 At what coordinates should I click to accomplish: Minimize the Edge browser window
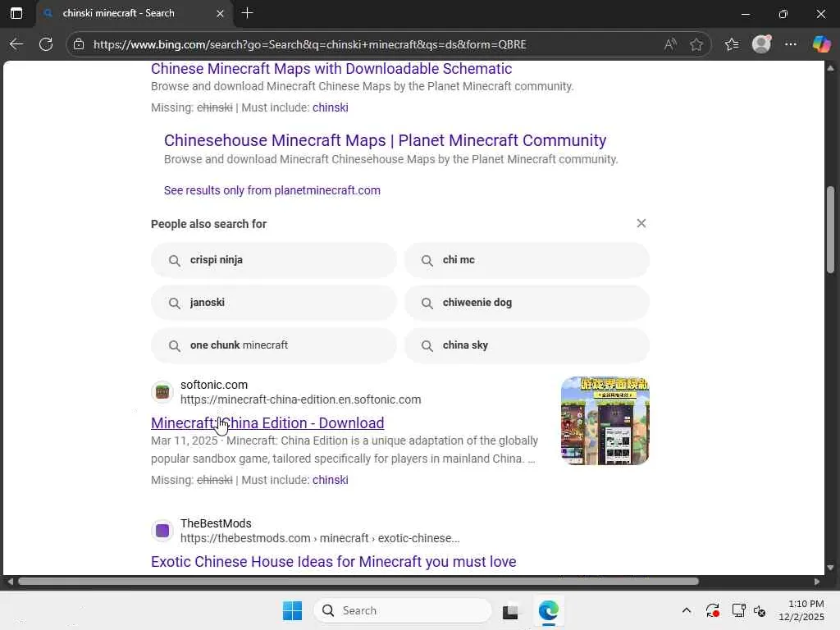[x=745, y=14]
